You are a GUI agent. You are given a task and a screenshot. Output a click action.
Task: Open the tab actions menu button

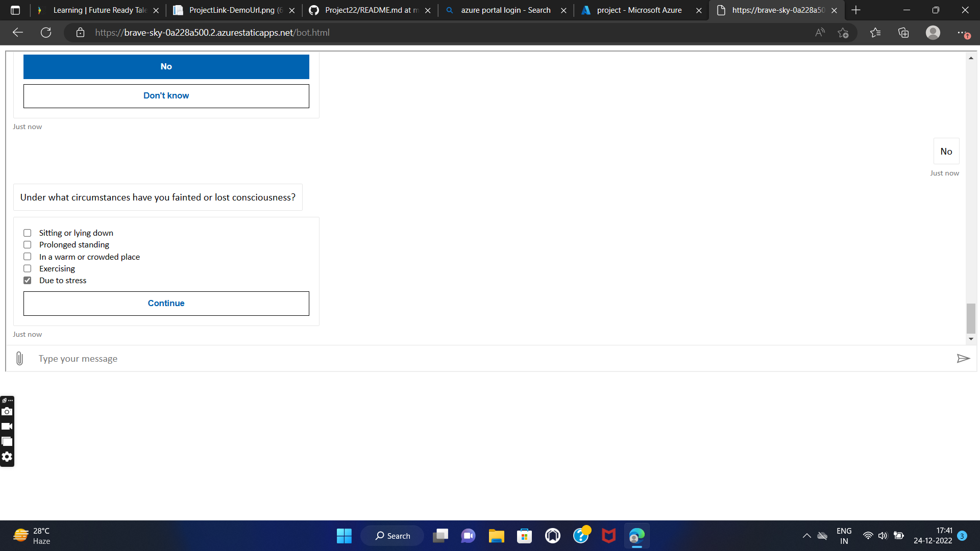pos(15,10)
